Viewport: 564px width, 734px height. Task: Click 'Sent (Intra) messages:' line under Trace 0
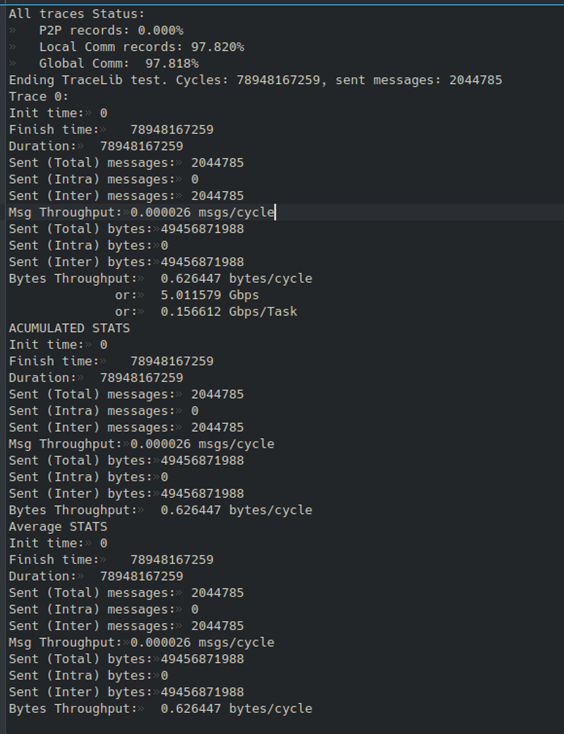tap(103, 179)
